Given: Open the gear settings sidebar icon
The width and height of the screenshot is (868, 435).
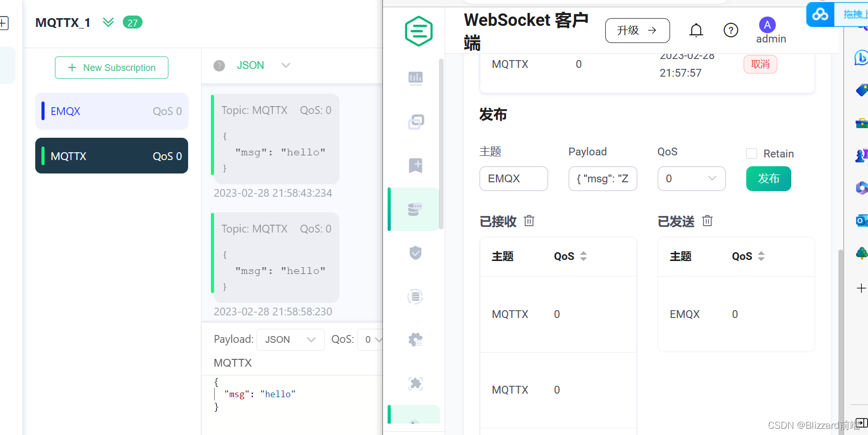Looking at the screenshot, I should point(415,340).
